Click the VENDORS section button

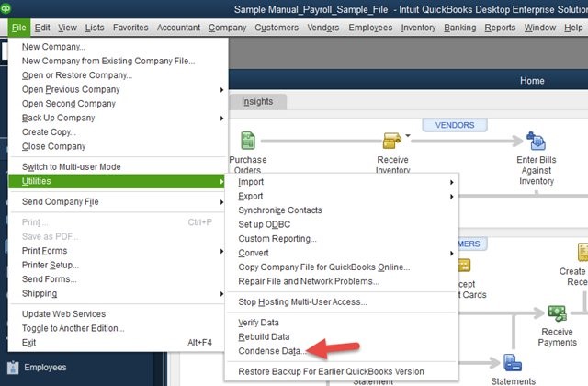[455, 125]
